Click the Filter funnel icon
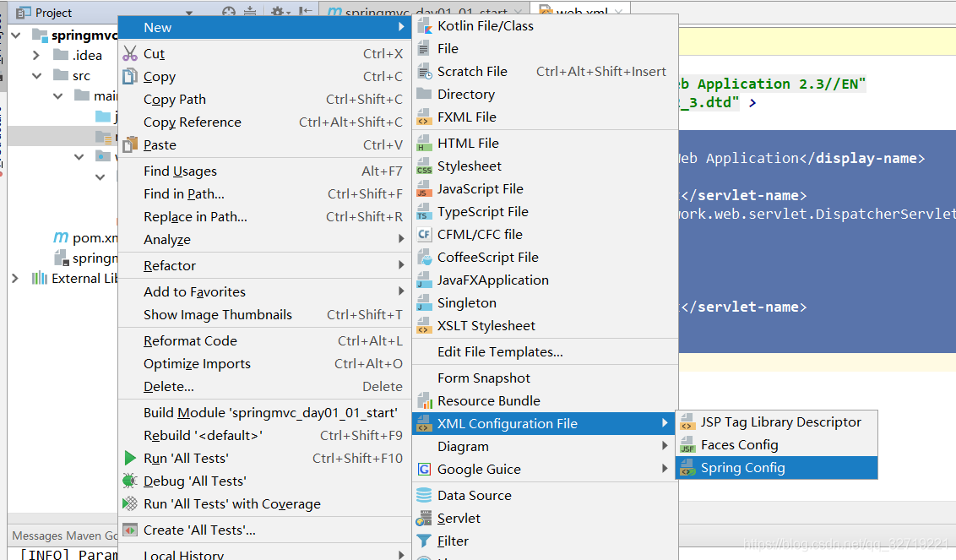 click(x=424, y=541)
